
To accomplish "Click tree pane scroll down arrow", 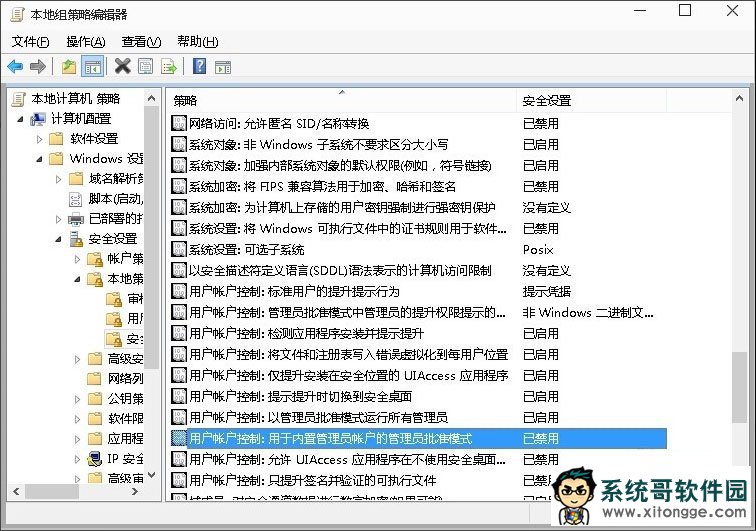I will point(151,475).
